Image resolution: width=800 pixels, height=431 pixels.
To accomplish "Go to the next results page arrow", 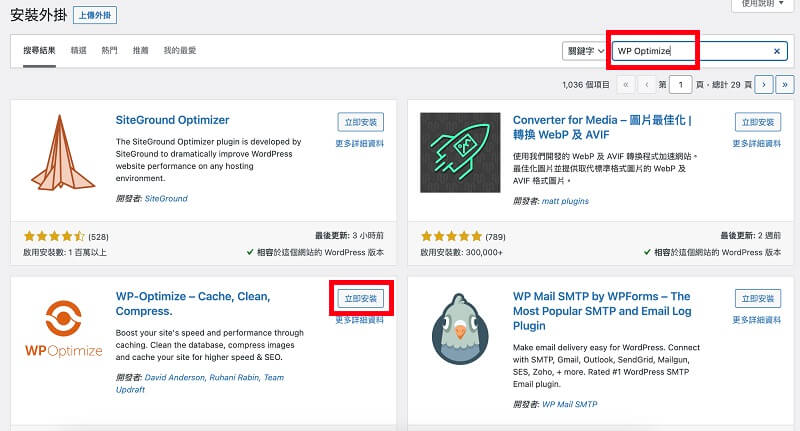I will click(x=764, y=85).
